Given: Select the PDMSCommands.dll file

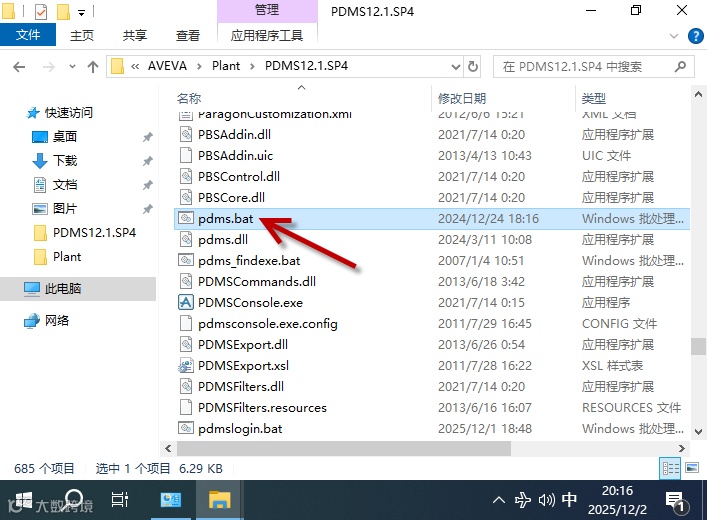Looking at the screenshot, I should point(257,281).
